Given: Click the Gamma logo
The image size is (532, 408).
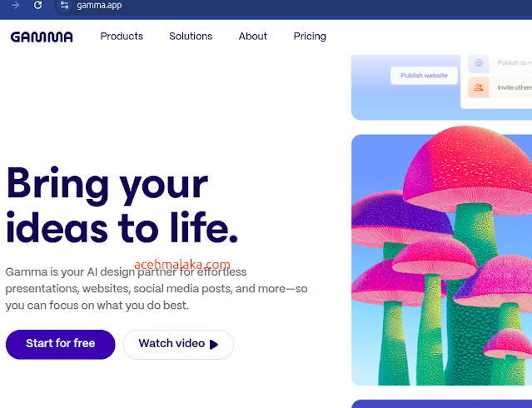Looking at the screenshot, I should [x=42, y=37].
